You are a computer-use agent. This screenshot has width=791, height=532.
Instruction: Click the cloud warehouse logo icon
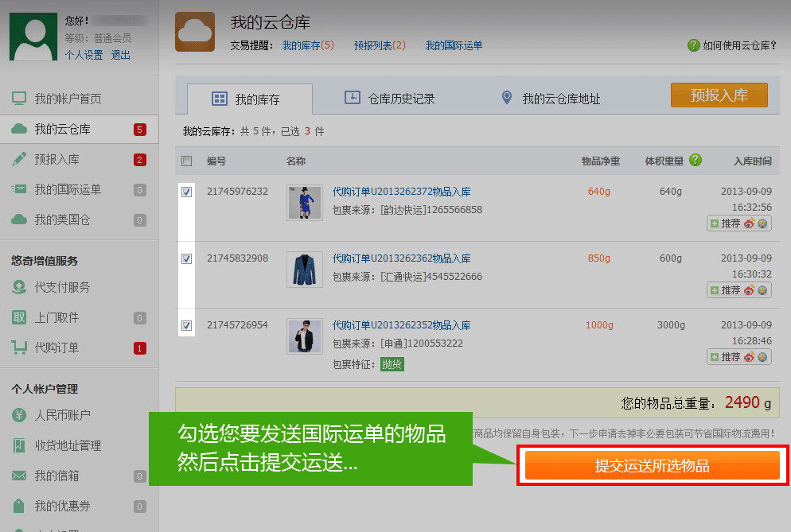195,32
